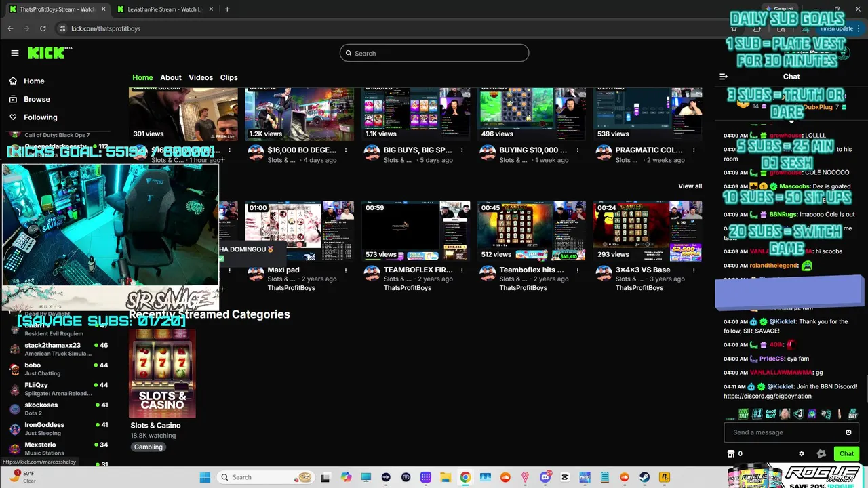This screenshot has height=488, width=868.
Task: Click the browser address bar URL
Action: (106, 28)
